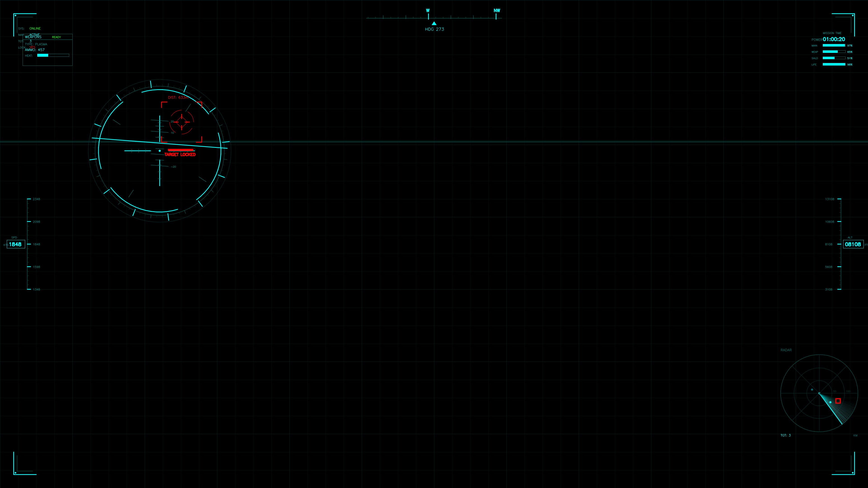Image resolution: width=868 pixels, height=488 pixels.
Task: Select the W marker on the compass strip
Action: click(428, 10)
